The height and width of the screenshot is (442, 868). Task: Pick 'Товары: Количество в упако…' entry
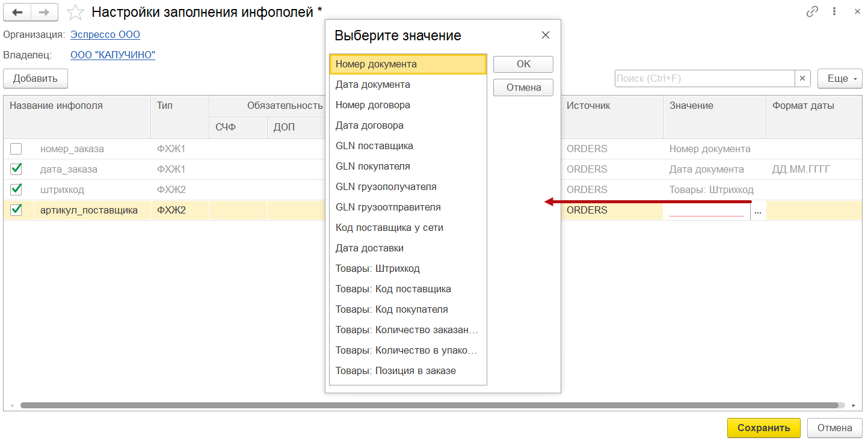408,350
